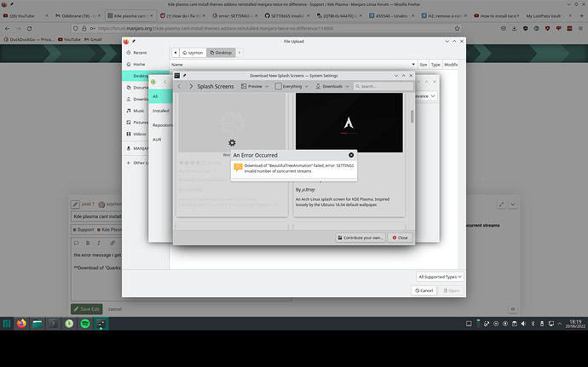Open the Everything category dropdown
588x367 pixels.
[x=291, y=86]
